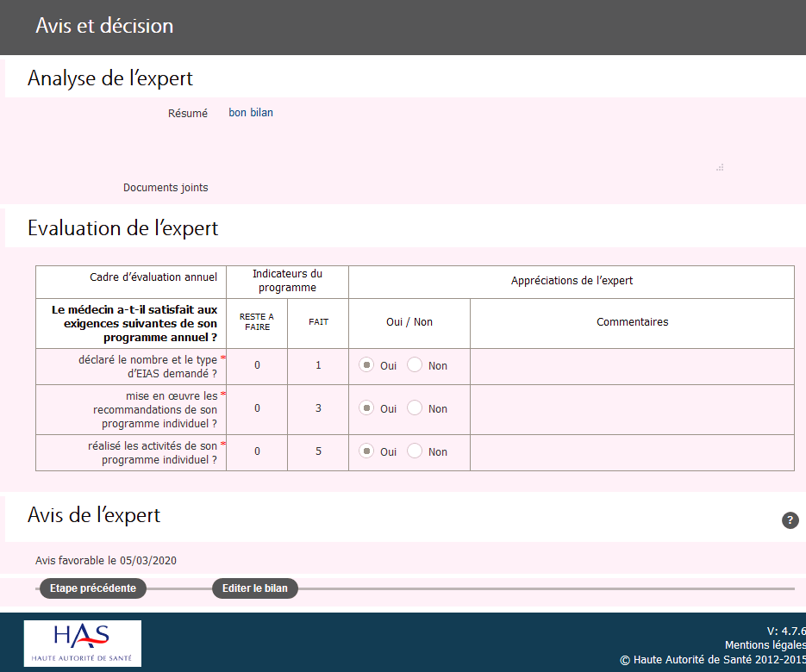Click the Documents joints label
Screen dimensions: 806x672
click(x=166, y=188)
